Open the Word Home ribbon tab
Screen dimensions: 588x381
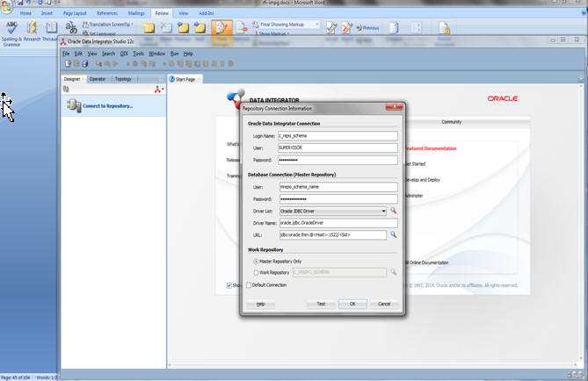point(25,13)
